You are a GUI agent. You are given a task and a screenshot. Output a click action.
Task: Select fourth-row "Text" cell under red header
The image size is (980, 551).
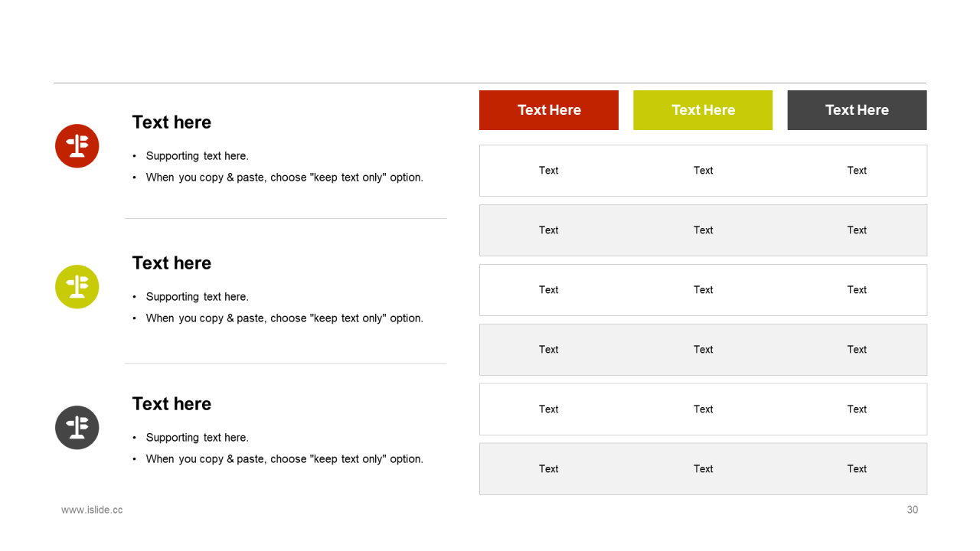click(x=549, y=350)
